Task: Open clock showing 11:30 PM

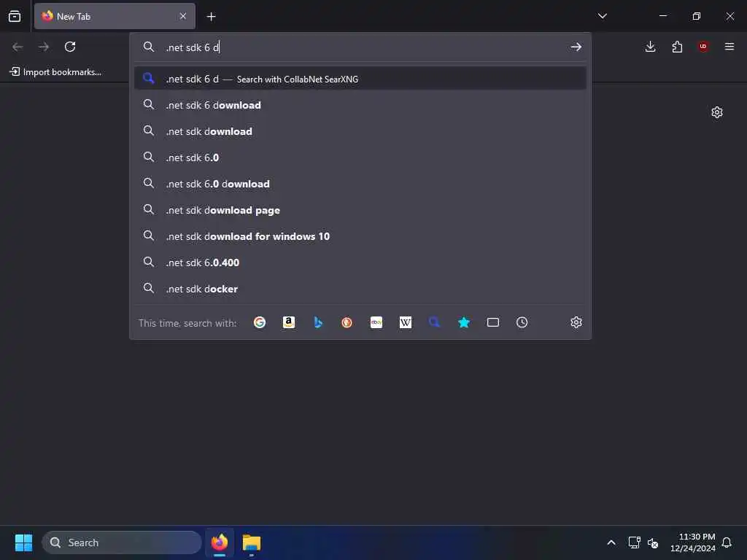Action: coord(693,542)
